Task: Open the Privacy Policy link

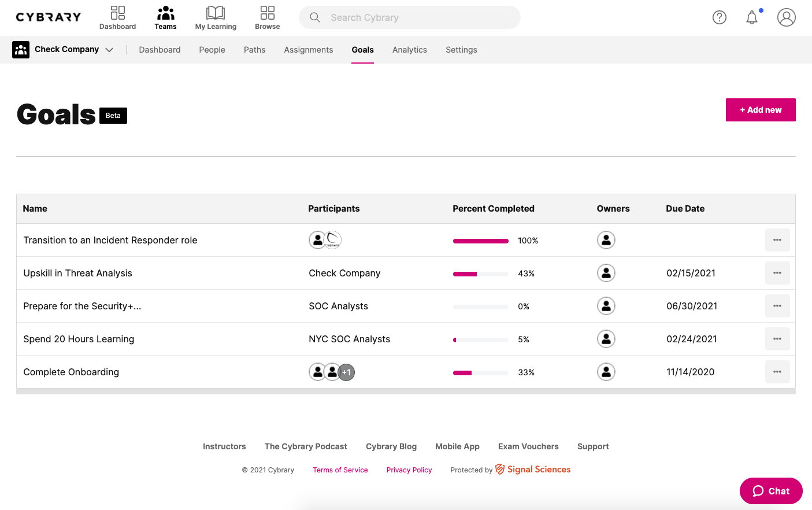Action: click(x=409, y=470)
